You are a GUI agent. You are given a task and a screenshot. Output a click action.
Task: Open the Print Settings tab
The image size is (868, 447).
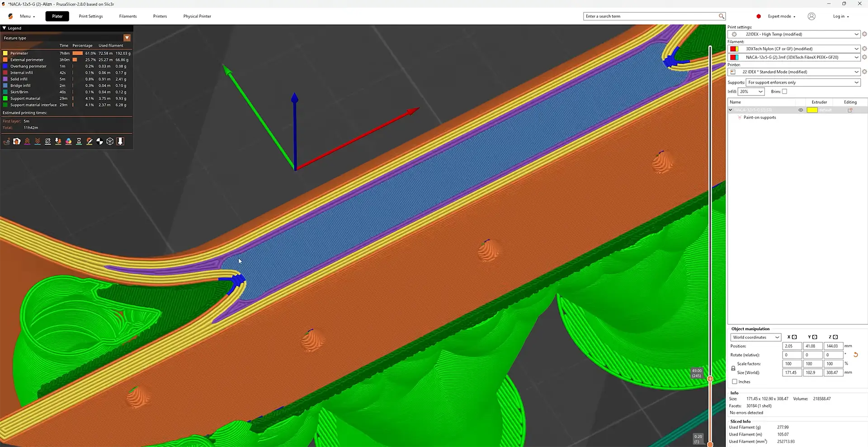[x=91, y=16]
